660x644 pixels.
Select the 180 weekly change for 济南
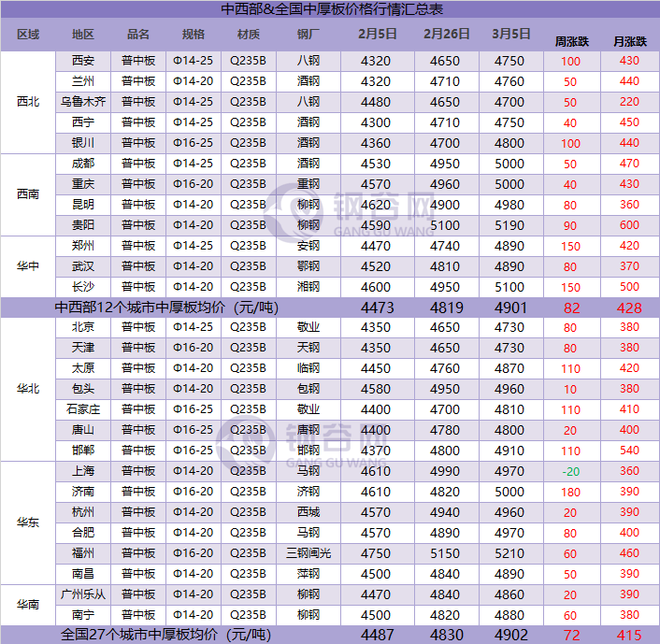tap(570, 492)
